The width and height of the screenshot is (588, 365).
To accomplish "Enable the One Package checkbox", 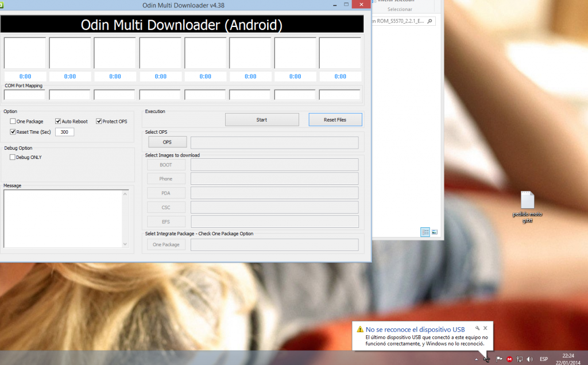I will 13,122.
